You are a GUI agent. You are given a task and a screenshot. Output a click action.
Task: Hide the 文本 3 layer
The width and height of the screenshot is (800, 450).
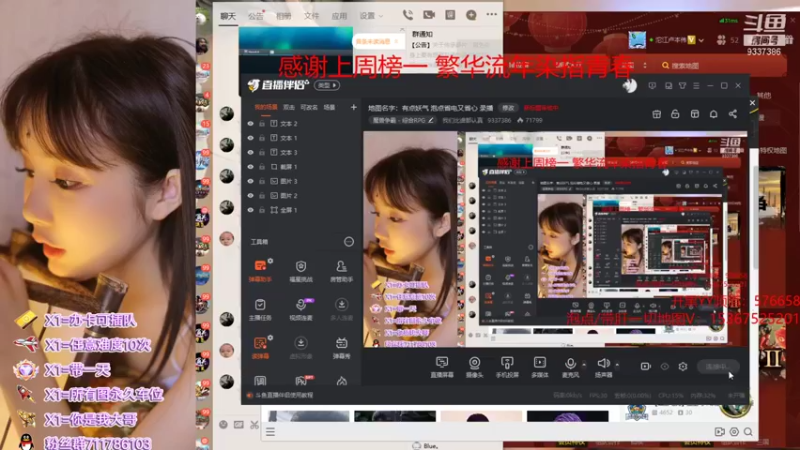coord(251,152)
